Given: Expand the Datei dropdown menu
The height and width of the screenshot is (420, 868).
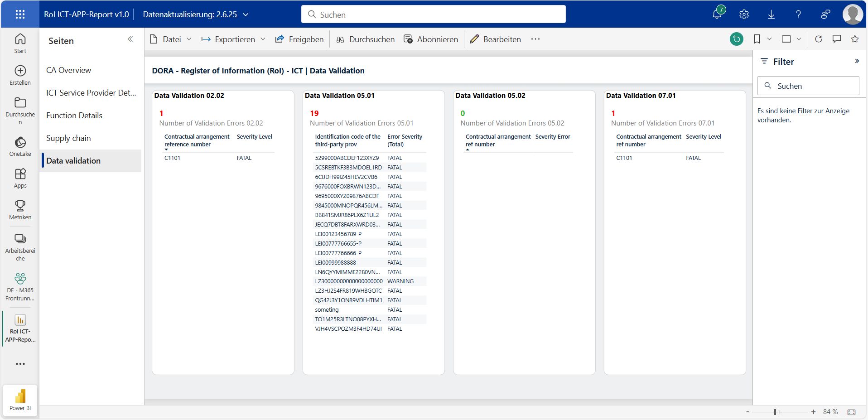Looking at the screenshot, I should (x=171, y=39).
